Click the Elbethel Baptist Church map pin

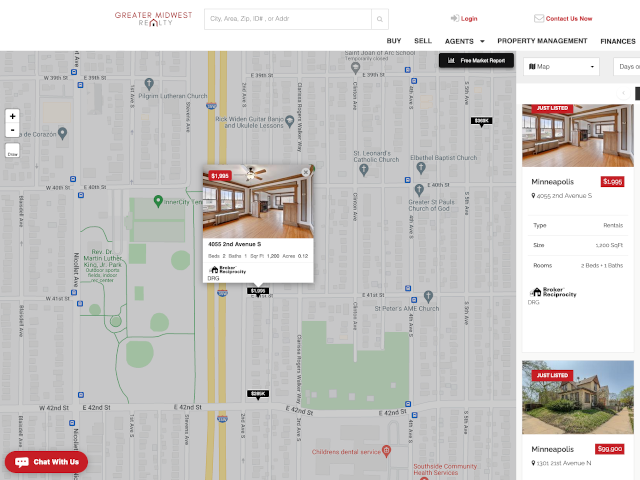click(x=421, y=168)
